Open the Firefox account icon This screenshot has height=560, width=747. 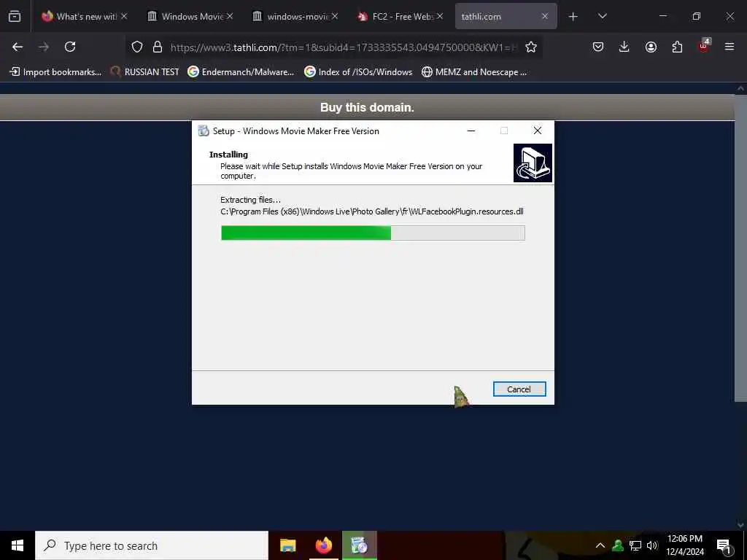click(651, 47)
